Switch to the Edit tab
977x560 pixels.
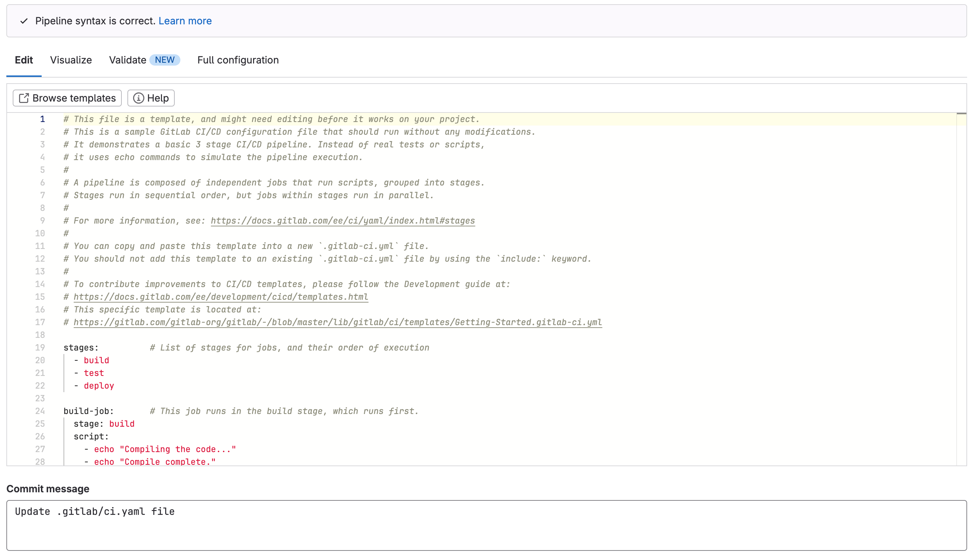coord(24,60)
